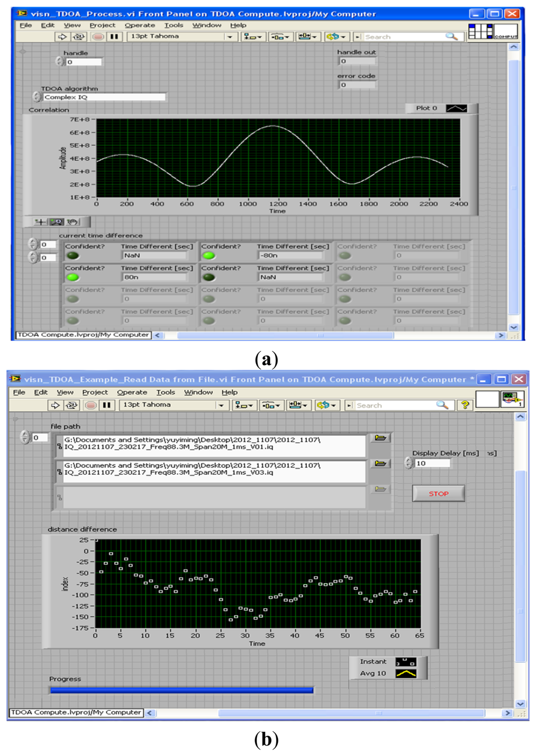Click the Plot 0 legend label
This screenshot has width=536, height=756.
(426, 108)
